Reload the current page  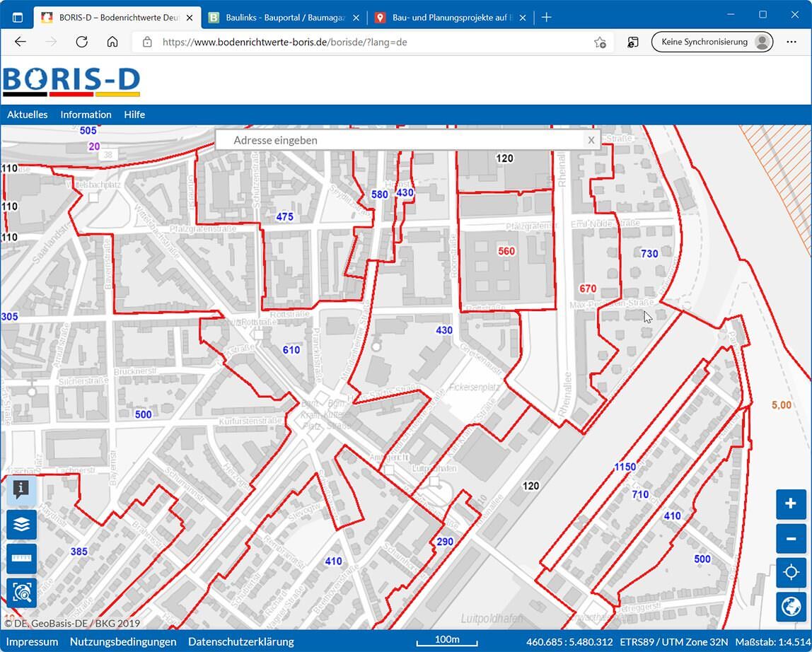82,42
